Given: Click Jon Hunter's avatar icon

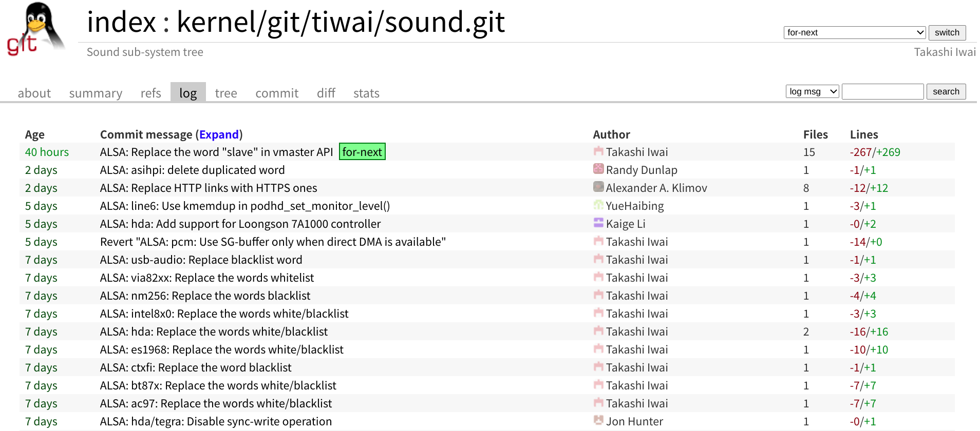Looking at the screenshot, I should [x=598, y=420].
